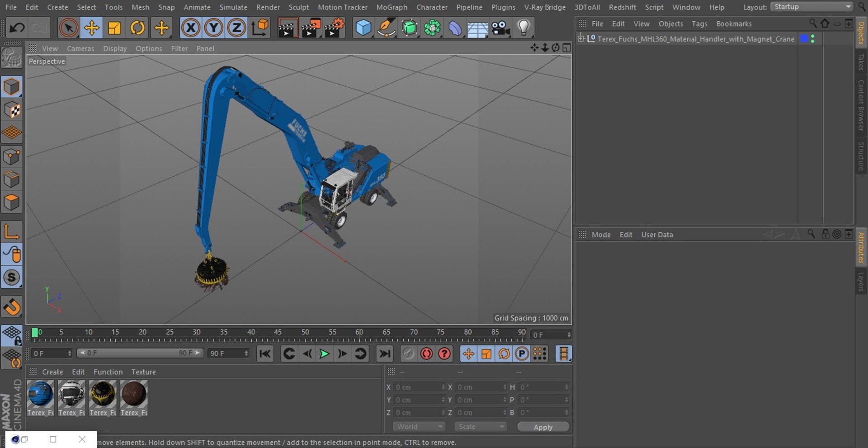Viewport: 868px width, 448px height.
Task: Add a Camera object
Action: click(x=500, y=28)
